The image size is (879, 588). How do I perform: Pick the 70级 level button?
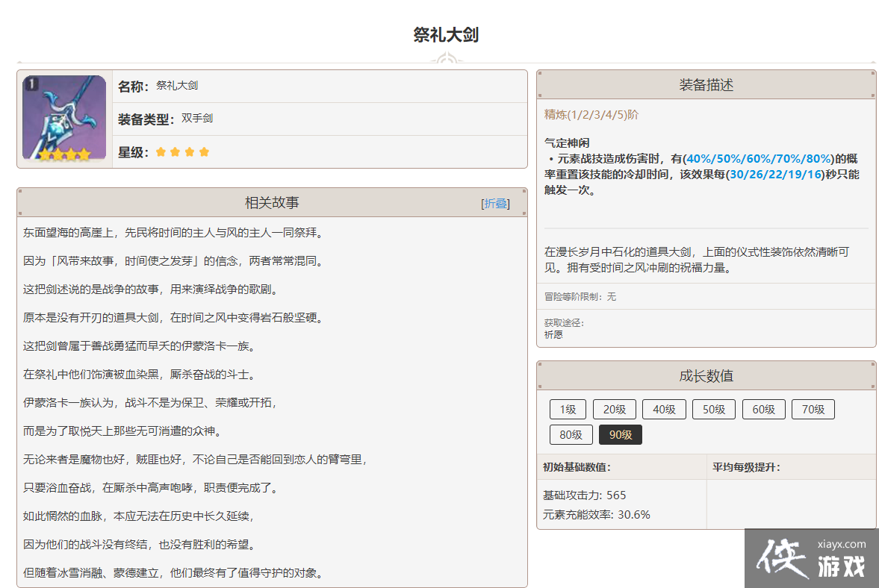tap(813, 409)
